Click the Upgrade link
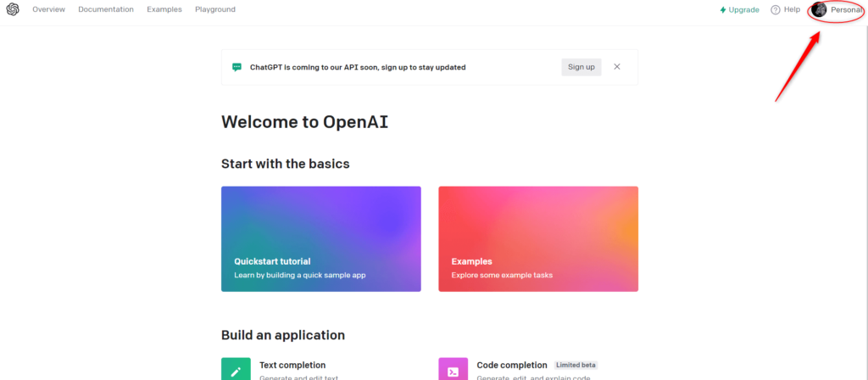Image resolution: width=868 pixels, height=380 pixels. [x=739, y=10]
